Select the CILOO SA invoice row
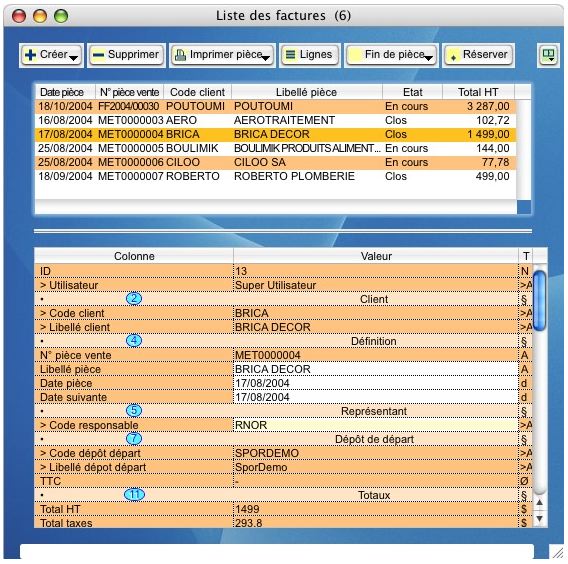 point(275,162)
